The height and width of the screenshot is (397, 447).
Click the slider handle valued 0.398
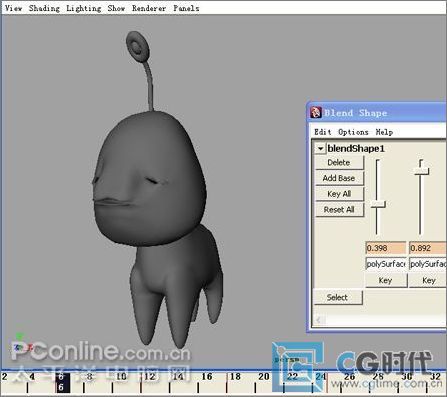coord(378,204)
